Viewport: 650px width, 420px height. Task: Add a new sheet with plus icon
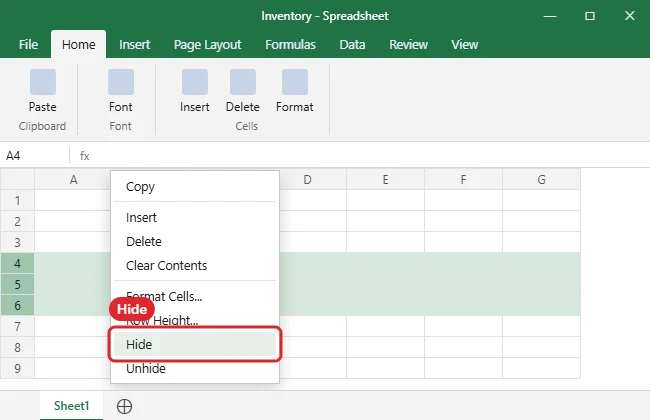(124, 406)
